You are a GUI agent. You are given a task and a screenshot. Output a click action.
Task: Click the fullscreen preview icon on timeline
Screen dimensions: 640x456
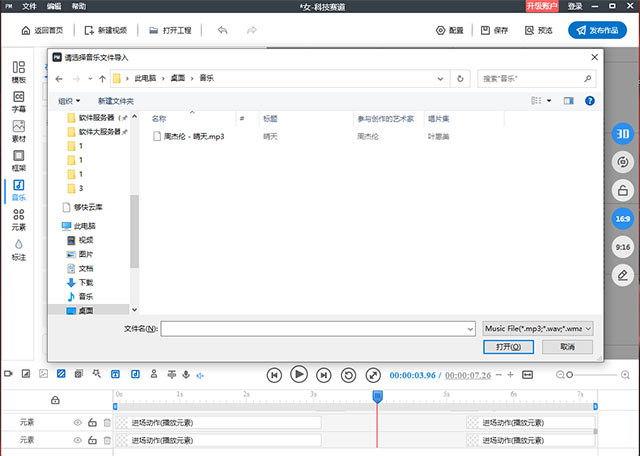click(374, 374)
